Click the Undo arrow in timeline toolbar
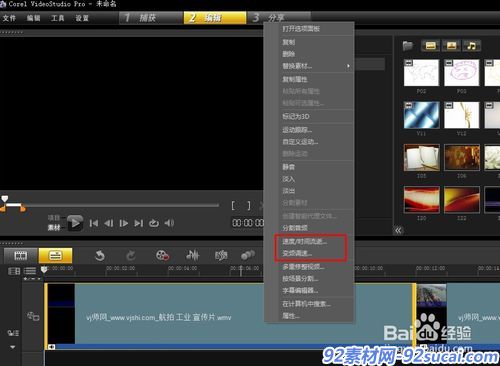Screen dimensions: 500x366 click(x=100, y=256)
